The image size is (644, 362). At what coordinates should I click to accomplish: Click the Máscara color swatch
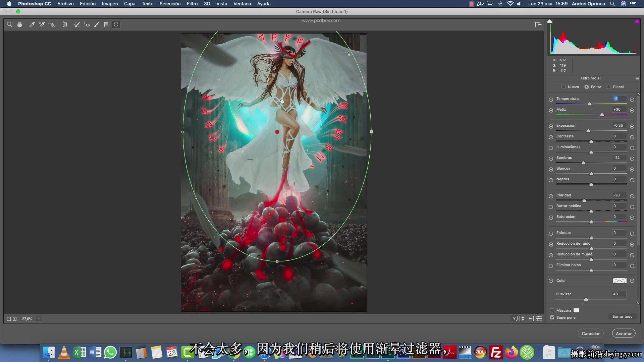click(x=576, y=310)
